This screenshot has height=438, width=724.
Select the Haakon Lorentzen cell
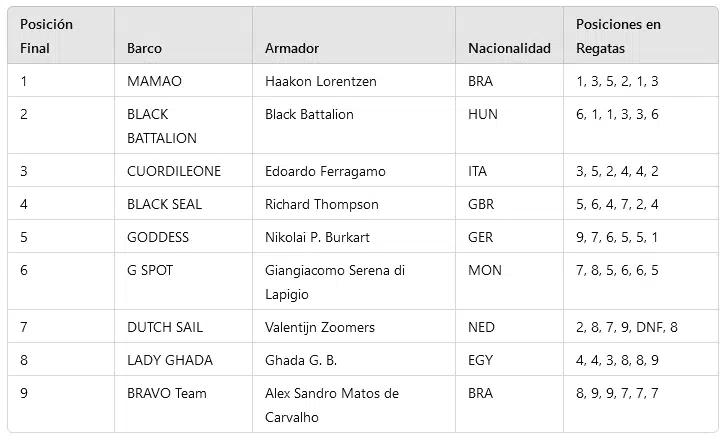(x=320, y=81)
